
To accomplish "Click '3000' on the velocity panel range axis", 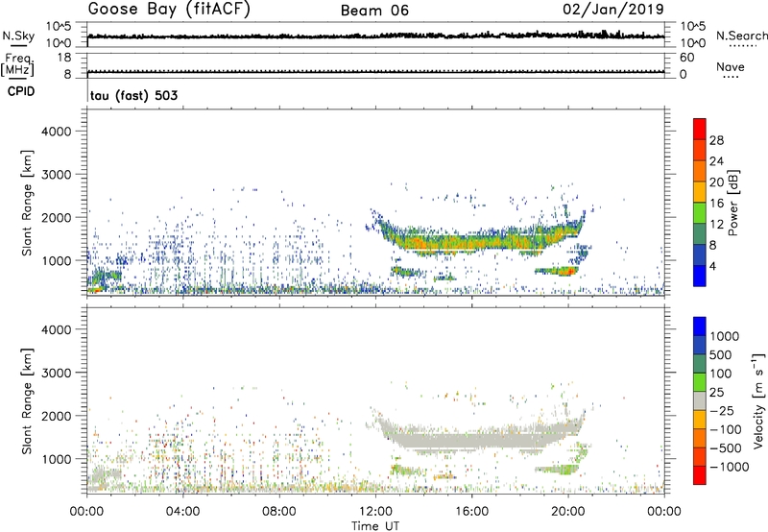I will point(57,373).
